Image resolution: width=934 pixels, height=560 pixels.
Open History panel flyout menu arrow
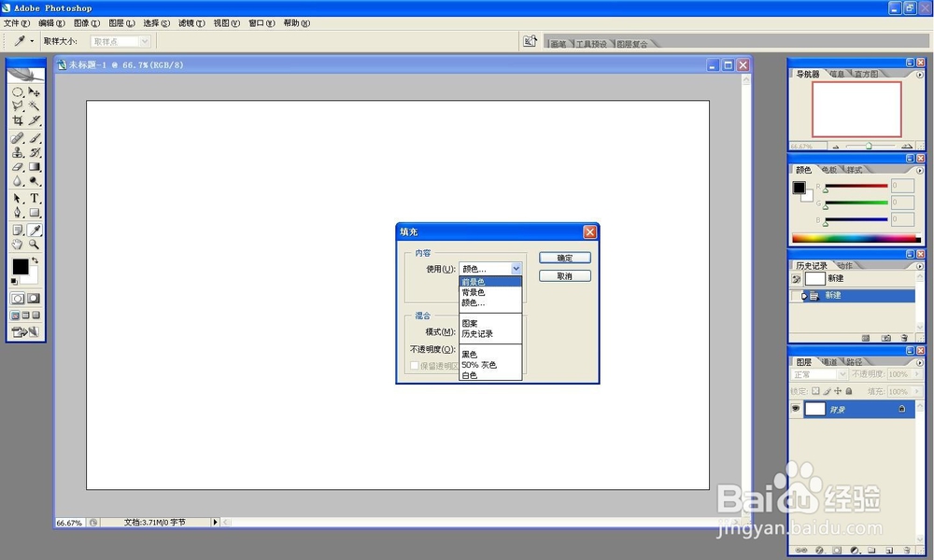click(920, 267)
